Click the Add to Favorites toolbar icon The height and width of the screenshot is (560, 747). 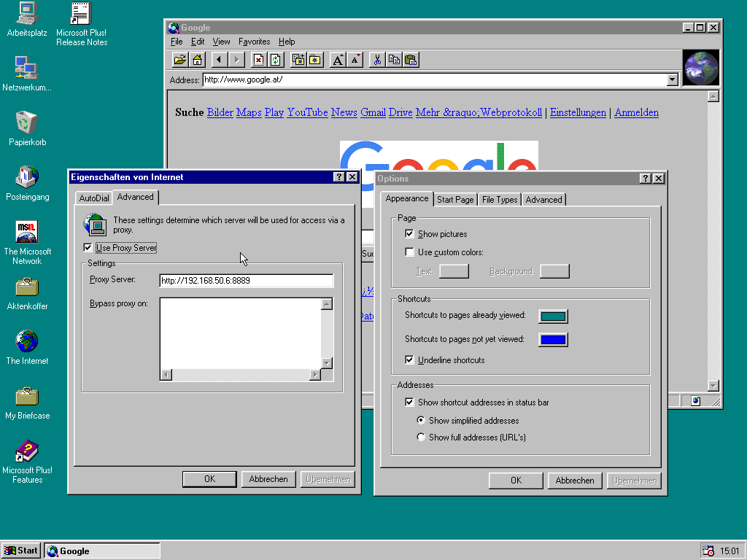pos(298,59)
